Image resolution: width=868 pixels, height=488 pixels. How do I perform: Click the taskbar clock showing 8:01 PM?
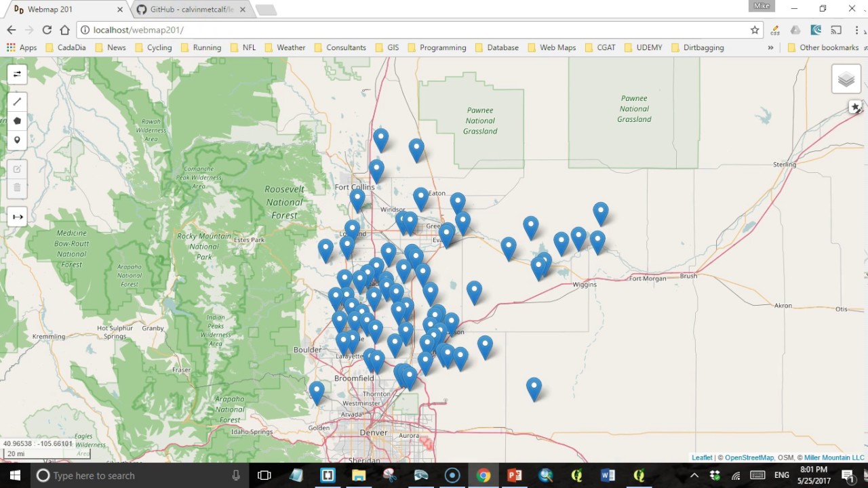coord(814,475)
